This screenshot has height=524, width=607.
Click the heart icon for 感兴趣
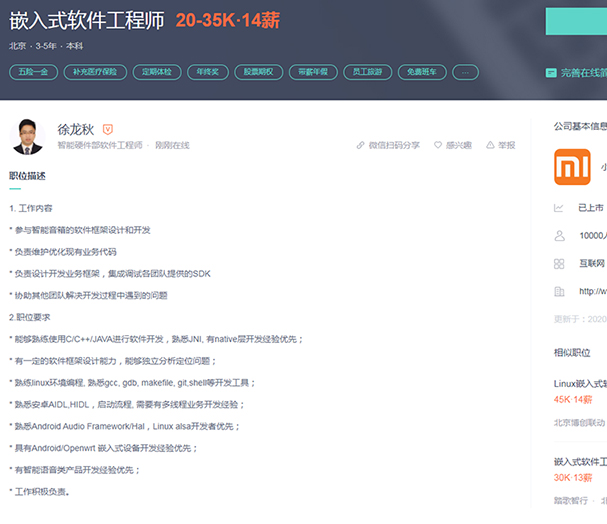click(x=438, y=145)
